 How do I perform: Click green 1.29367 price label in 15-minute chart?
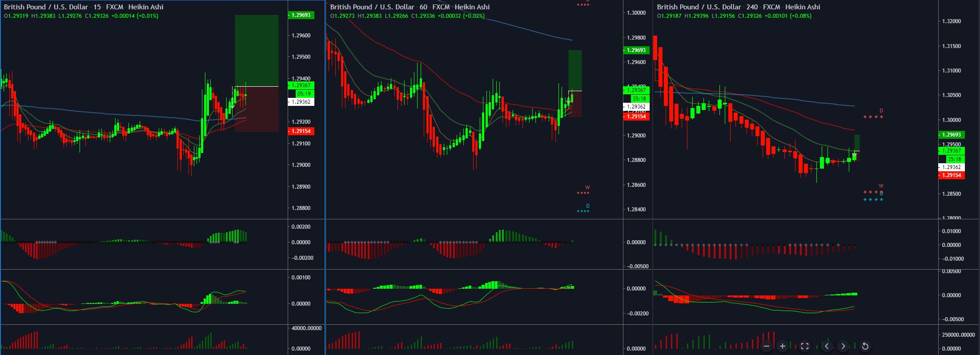(x=301, y=85)
